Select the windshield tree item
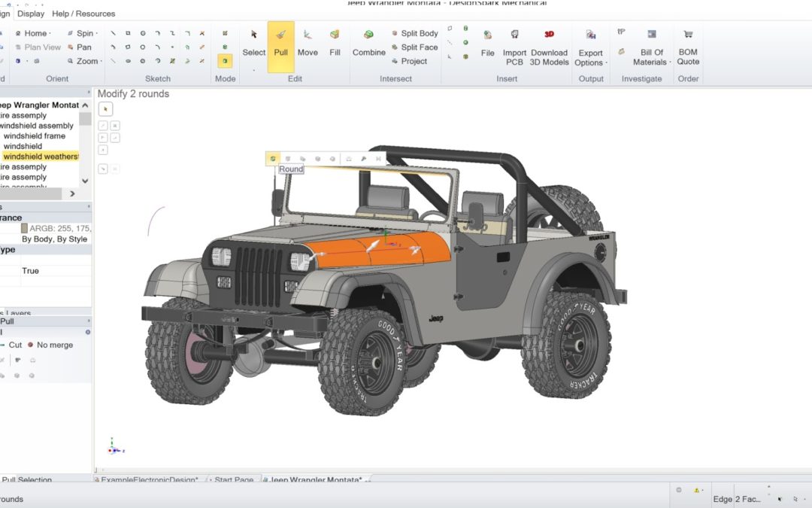This screenshot has height=508, width=812. pyautogui.click(x=23, y=146)
